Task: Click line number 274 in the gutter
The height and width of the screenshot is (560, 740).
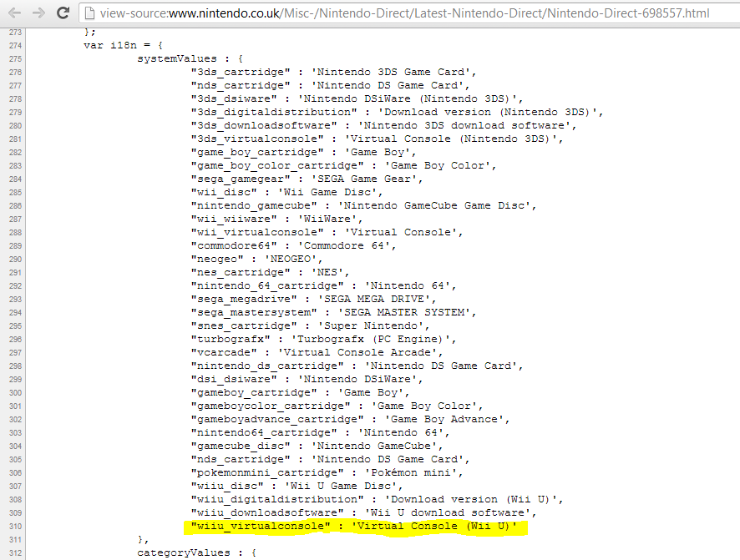Action: (15, 46)
